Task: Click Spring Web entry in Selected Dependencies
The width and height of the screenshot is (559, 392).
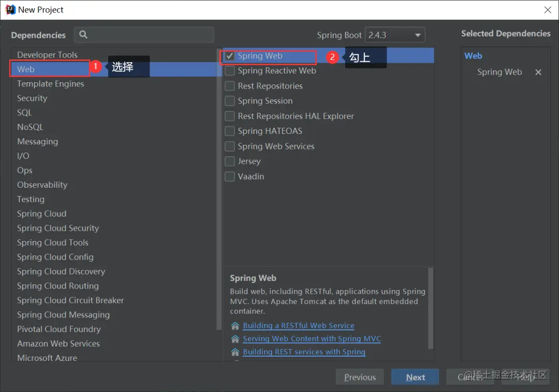Action: [x=499, y=72]
